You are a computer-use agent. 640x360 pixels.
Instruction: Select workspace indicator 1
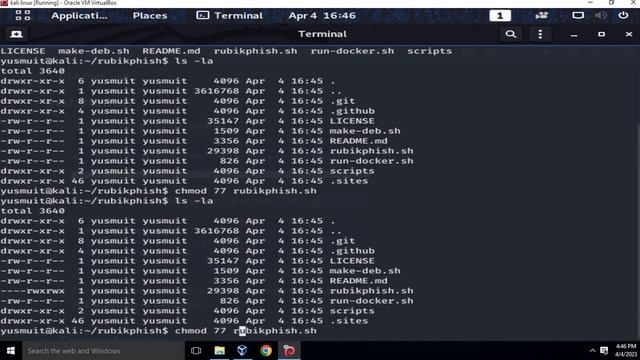point(500,16)
